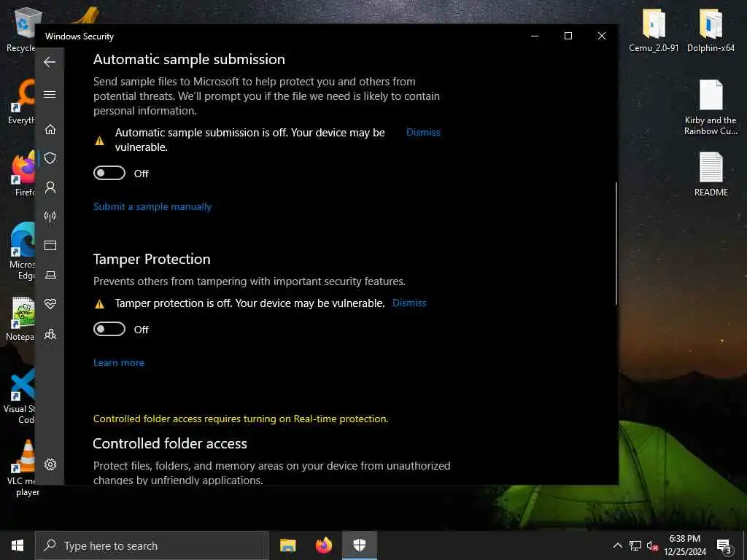Open the network status tray icon
Viewport: 747px width, 560px height.
(635, 545)
